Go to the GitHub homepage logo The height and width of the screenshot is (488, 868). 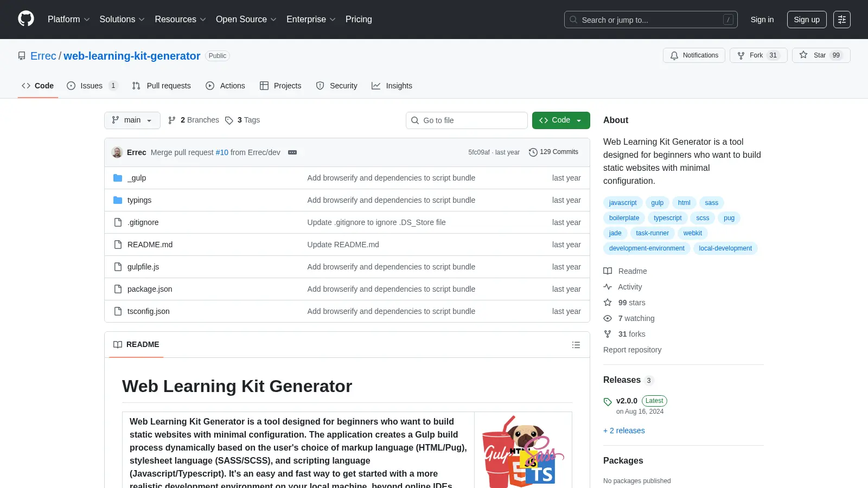26,19
